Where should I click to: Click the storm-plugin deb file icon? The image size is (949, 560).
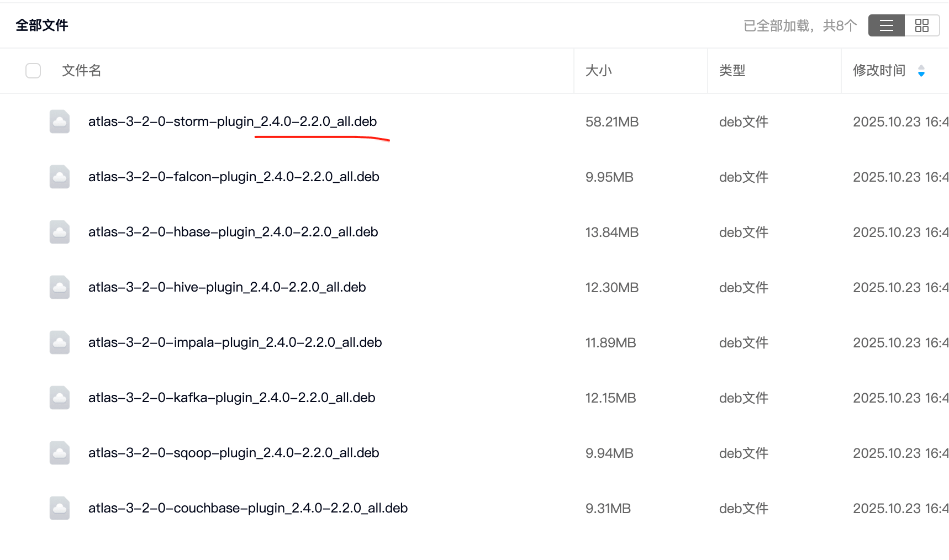tap(60, 121)
